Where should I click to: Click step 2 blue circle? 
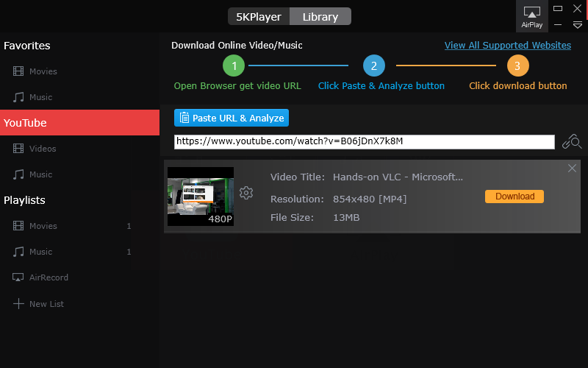pos(374,66)
